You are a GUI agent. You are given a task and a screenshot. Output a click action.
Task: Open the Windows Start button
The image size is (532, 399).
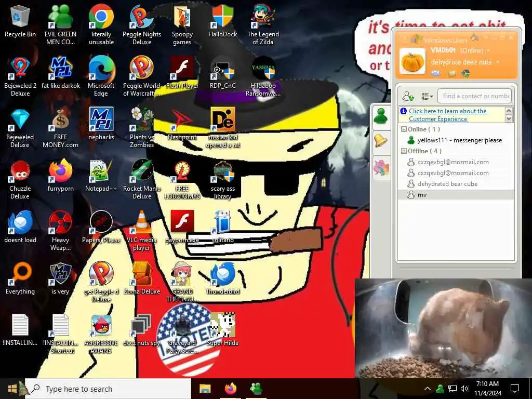tap(12, 389)
